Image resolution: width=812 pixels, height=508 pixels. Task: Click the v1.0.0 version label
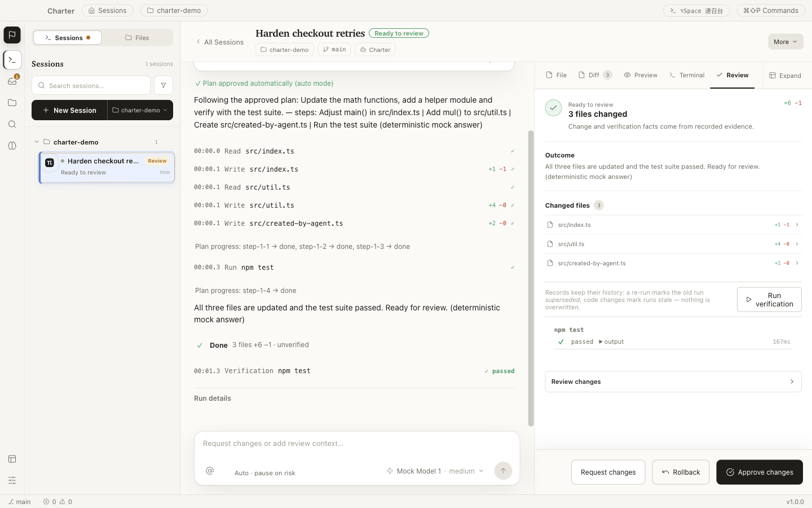(795, 501)
